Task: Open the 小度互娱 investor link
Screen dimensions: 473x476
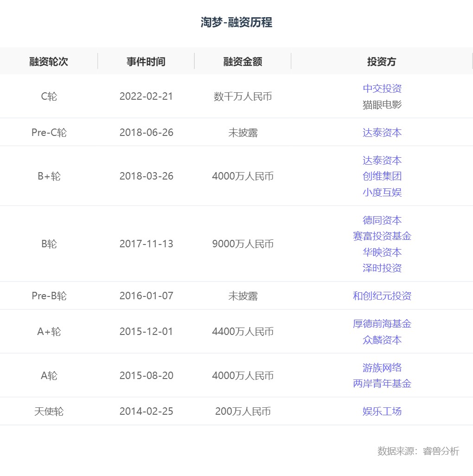Action: (382, 192)
